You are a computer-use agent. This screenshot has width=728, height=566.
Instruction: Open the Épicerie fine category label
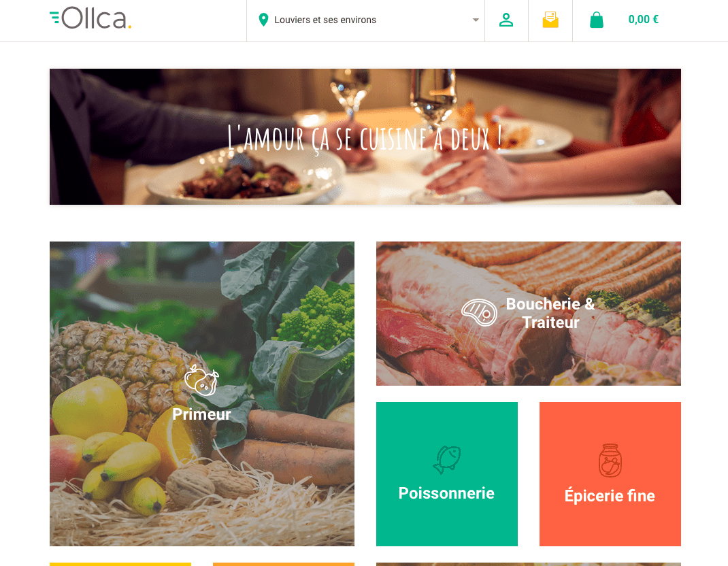point(610,495)
